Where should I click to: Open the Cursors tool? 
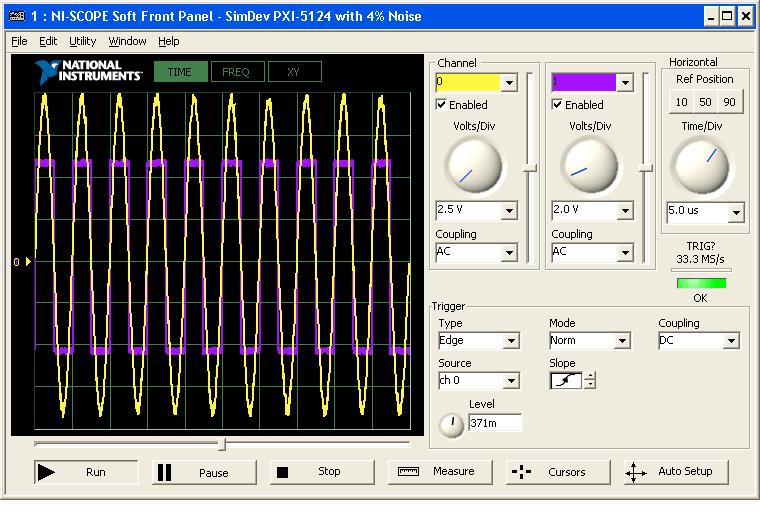[553, 472]
